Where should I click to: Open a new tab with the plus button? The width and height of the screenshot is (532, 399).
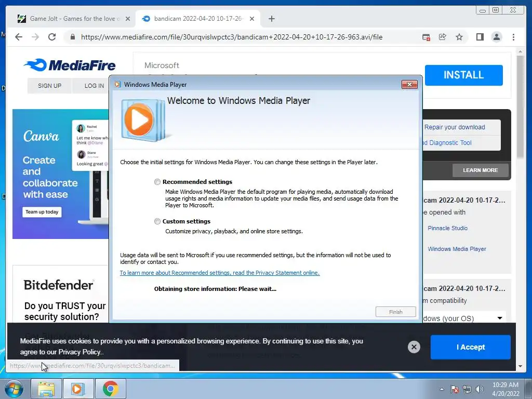(271, 19)
